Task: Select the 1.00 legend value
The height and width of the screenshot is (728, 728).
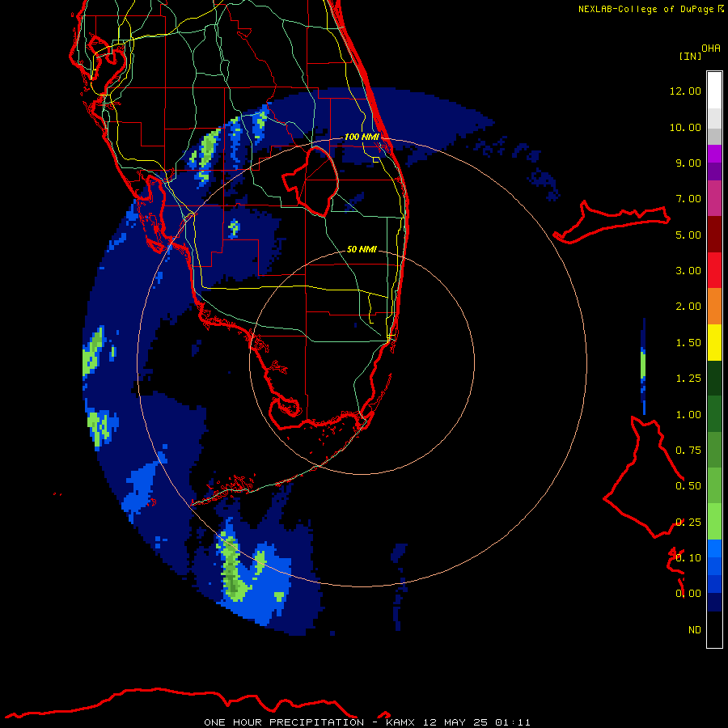Action: [688, 415]
